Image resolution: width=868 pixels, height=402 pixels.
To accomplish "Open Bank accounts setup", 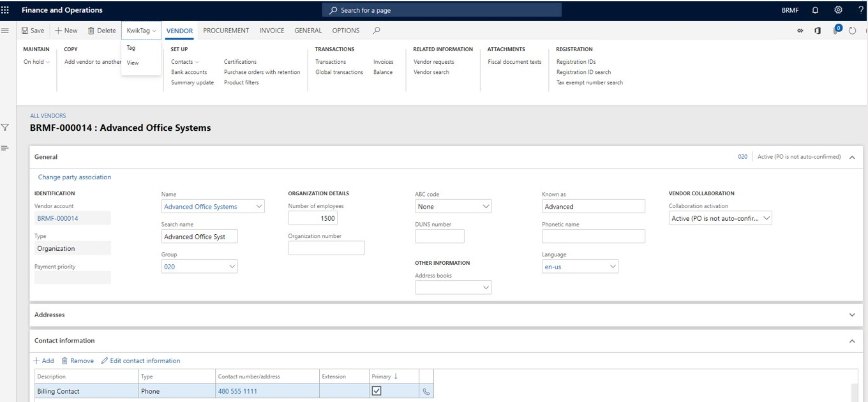I will [189, 72].
